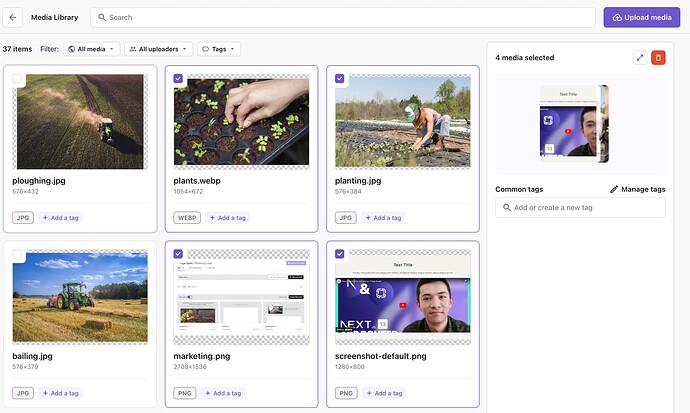Click the JPG tag on bailing.jpg
The width and height of the screenshot is (690, 413).
pos(23,393)
